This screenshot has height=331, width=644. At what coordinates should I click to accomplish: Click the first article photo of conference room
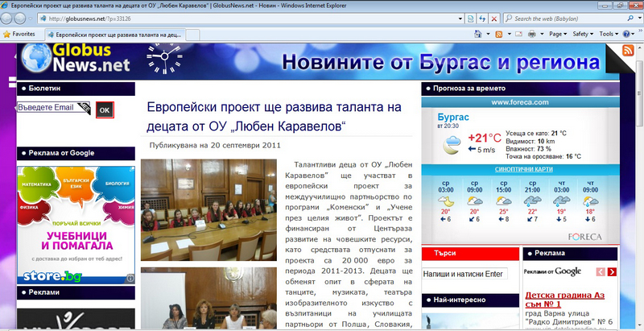tap(208, 210)
